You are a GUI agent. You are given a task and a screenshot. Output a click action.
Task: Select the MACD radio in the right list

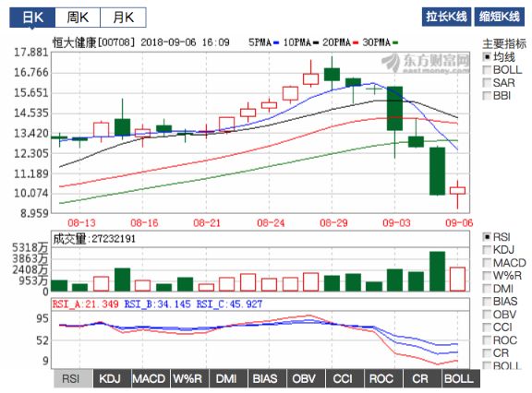487,263
